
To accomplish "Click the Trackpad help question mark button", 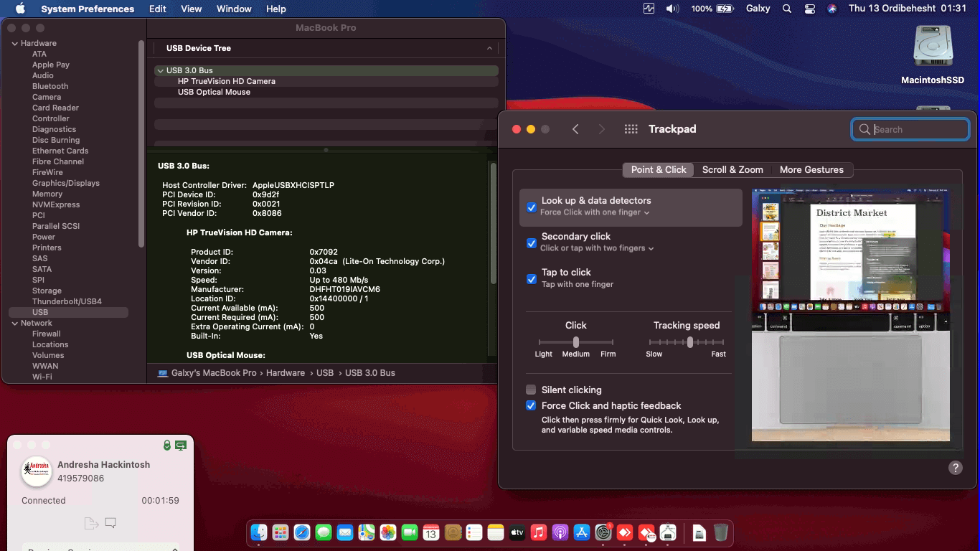I will click(x=956, y=468).
